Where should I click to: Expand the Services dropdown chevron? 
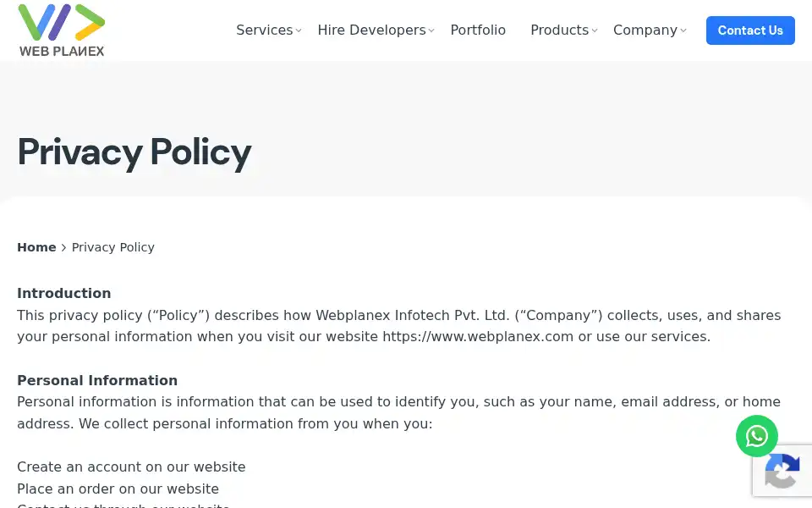[x=299, y=30]
